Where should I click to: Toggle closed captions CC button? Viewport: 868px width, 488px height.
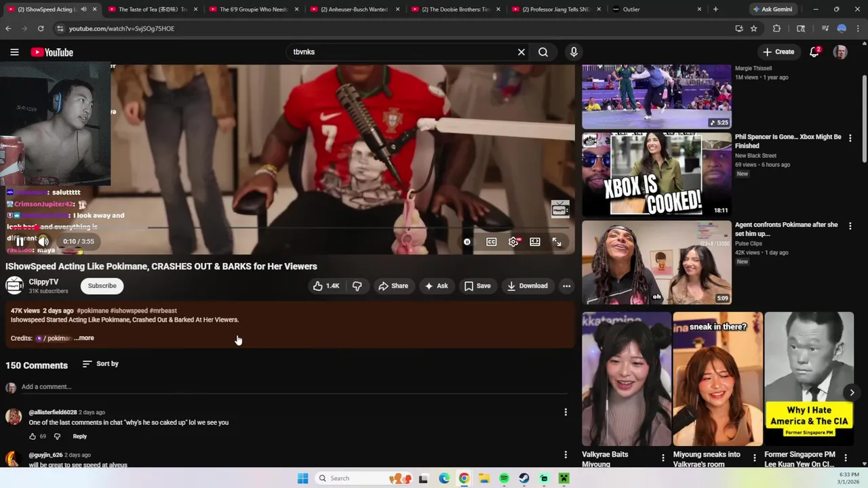492,242
